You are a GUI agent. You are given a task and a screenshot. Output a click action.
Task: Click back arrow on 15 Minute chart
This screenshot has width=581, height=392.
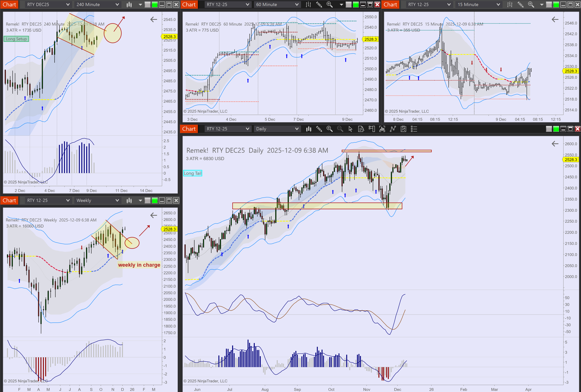click(555, 20)
